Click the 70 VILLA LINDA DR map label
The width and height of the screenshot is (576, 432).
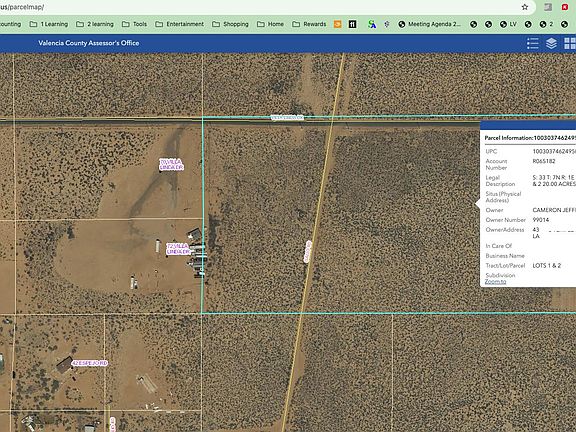click(x=171, y=165)
